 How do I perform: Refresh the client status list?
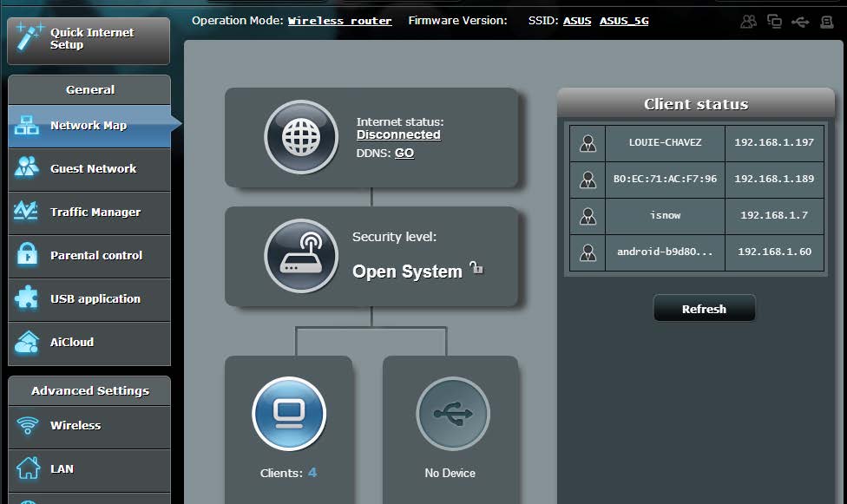[704, 309]
